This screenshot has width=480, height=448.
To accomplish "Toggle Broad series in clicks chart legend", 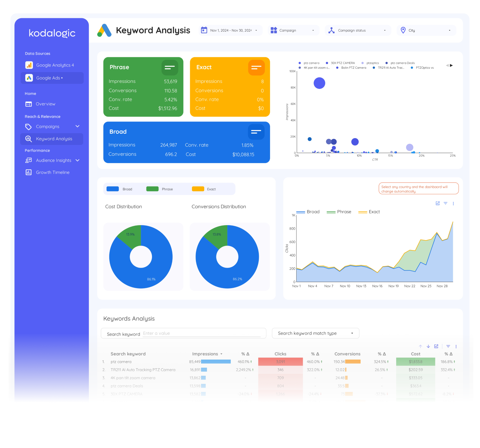I will pos(308,212).
